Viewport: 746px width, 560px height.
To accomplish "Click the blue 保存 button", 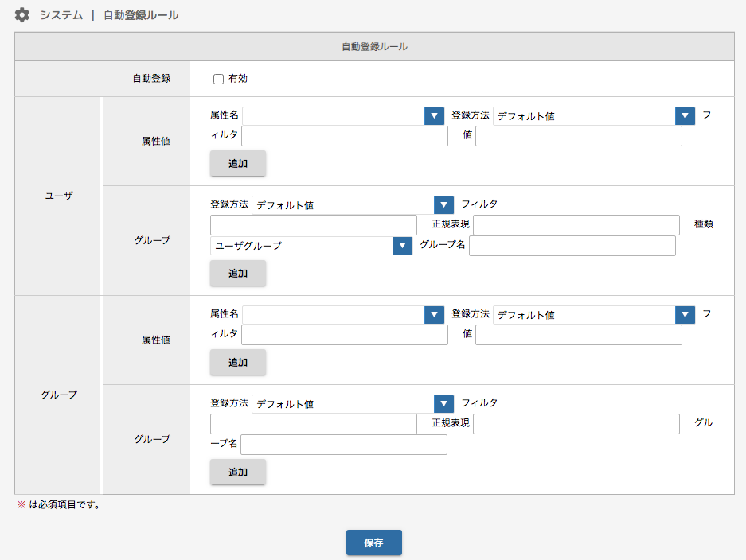I will (x=374, y=542).
